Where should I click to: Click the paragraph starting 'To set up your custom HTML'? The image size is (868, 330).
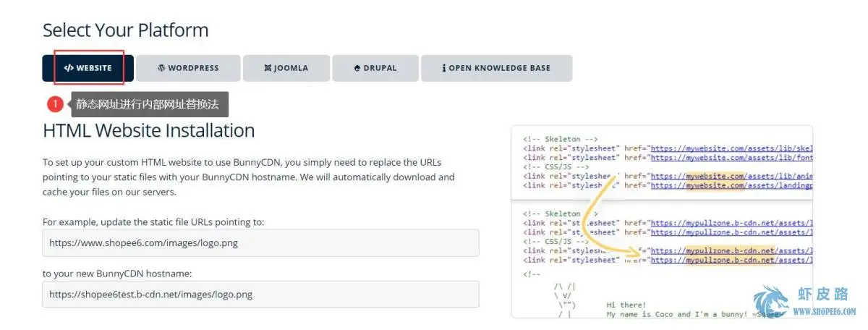(x=249, y=177)
